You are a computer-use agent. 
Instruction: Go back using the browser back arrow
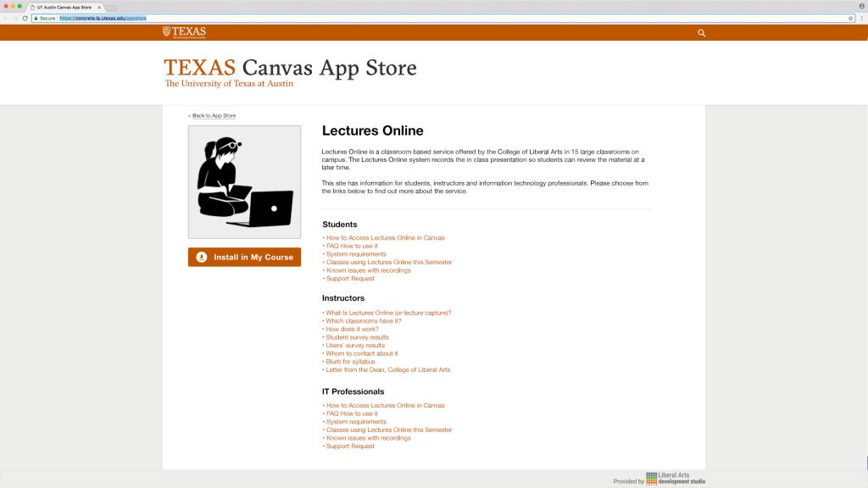coord(6,18)
